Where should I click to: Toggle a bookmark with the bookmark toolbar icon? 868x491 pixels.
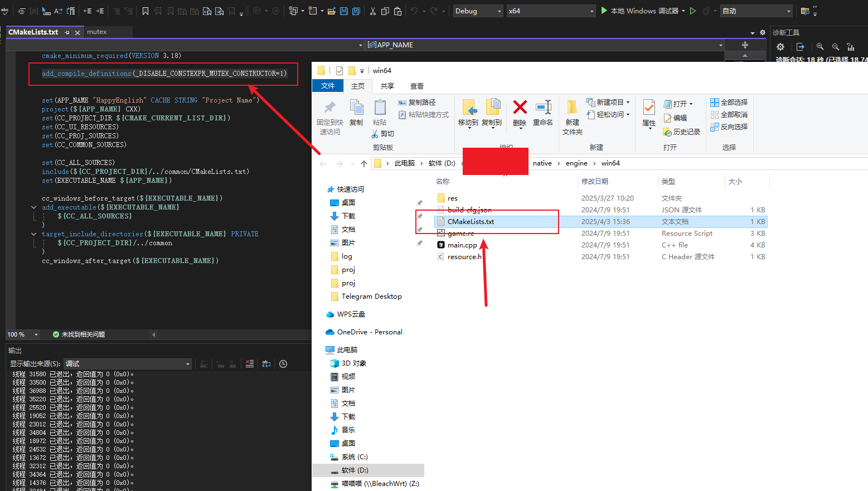tap(146, 11)
